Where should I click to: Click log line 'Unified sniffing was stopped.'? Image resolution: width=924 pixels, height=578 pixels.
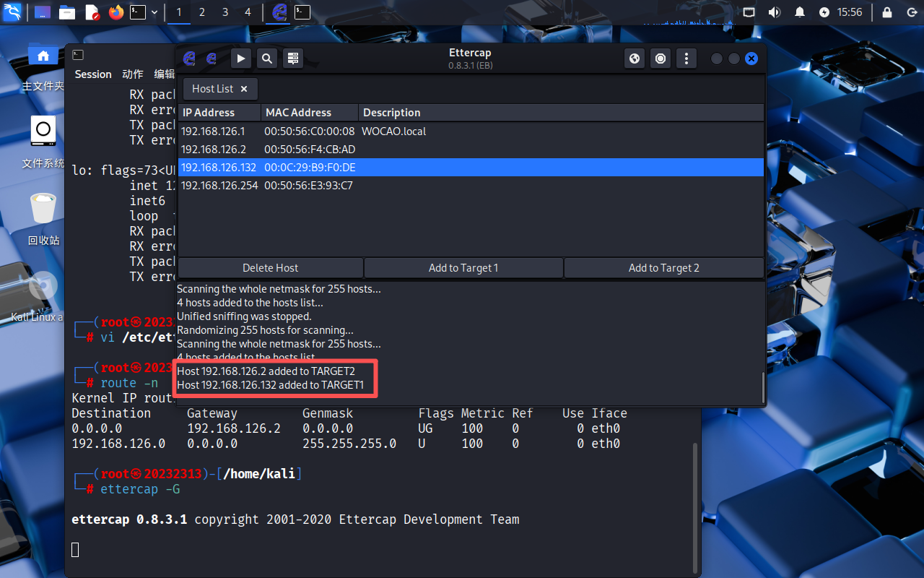pyautogui.click(x=244, y=316)
